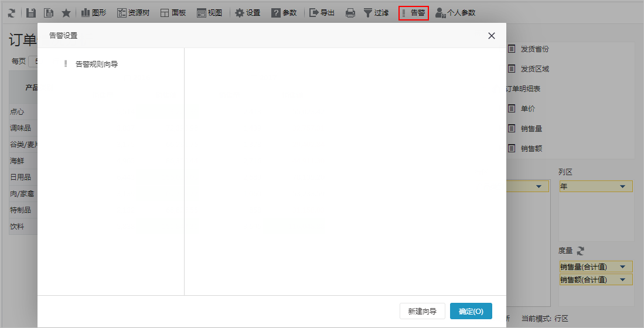The height and width of the screenshot is (328, 644).
Task: Click the save icon in the toolbar
Action: click(31, 13)
